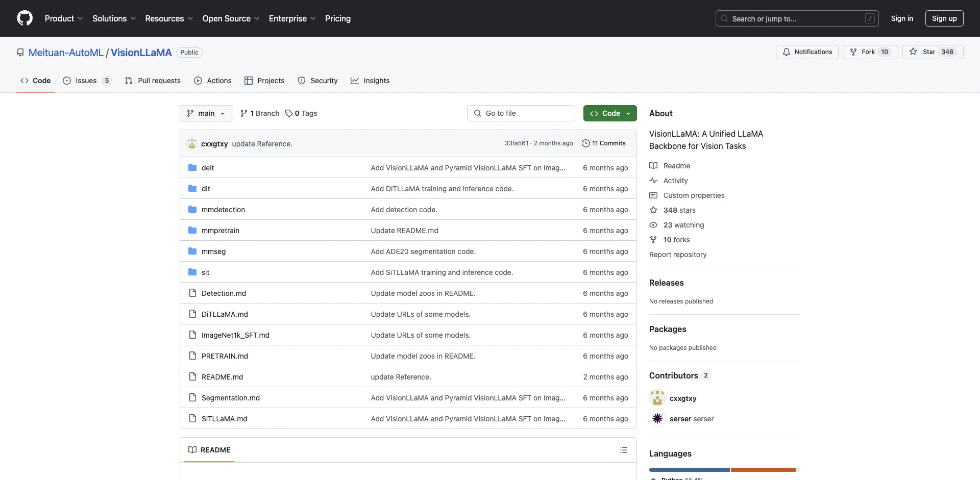Click the bell icon in Notifications button
980x480 pixels.
click(787, 52)
